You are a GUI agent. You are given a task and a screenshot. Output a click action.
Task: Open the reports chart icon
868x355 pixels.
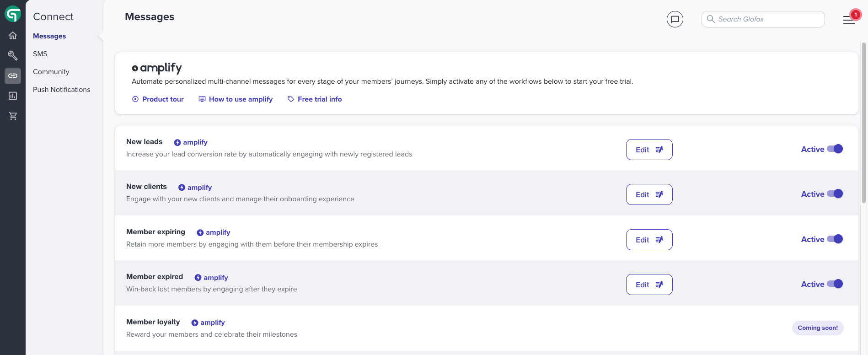(13, 96)
